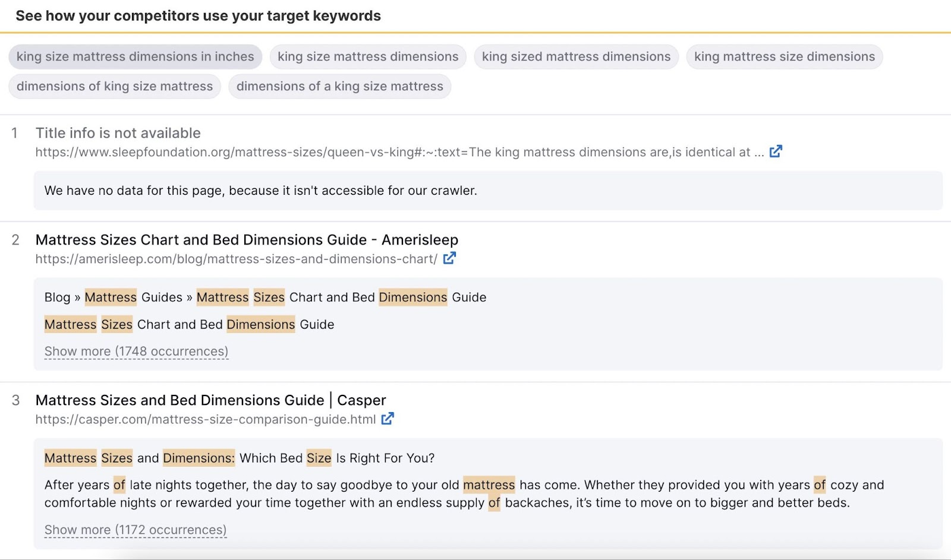Select 'dimensions of king size mattress' keyword chip

tap(115, 86)
